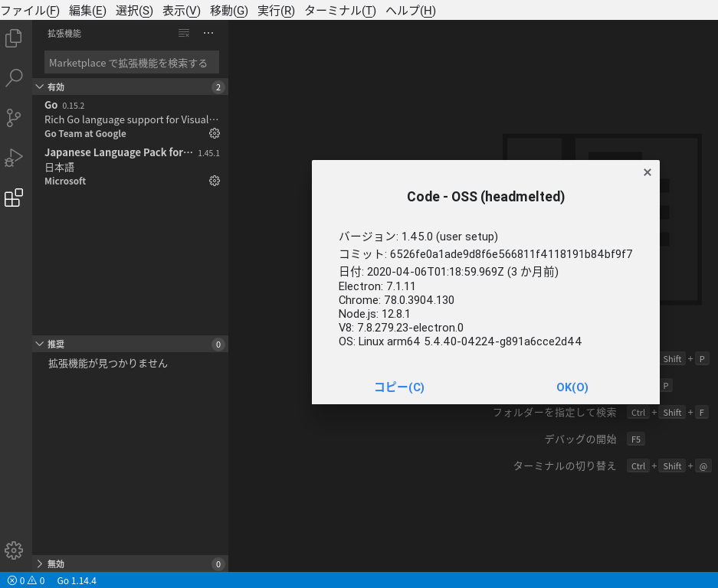
Task: Click the ターミナルの切り替え hint text
Action: tap(565, 465)
